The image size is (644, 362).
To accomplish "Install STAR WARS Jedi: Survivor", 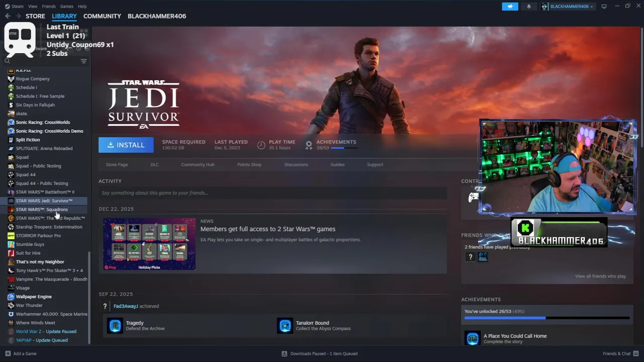I will click(x=126, y=145).
